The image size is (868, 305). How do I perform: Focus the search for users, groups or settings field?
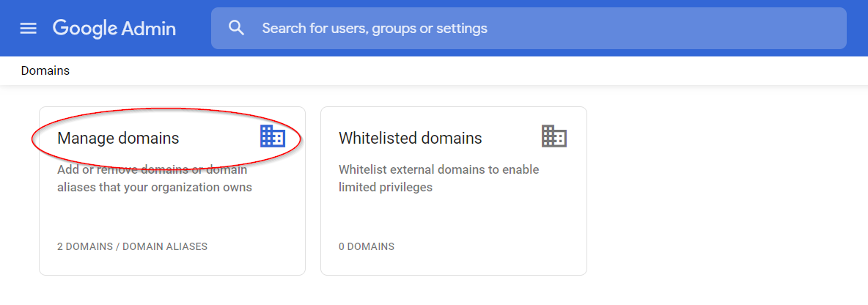440,29
